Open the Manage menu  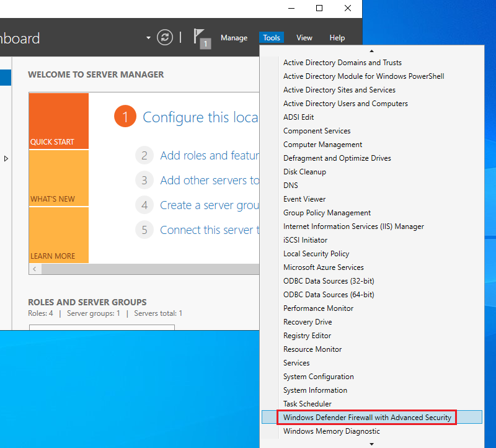pos(234,38)
